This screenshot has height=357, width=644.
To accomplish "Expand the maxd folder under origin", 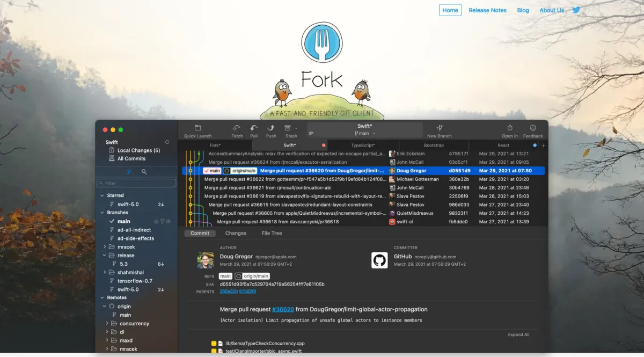I will point(107,340).
